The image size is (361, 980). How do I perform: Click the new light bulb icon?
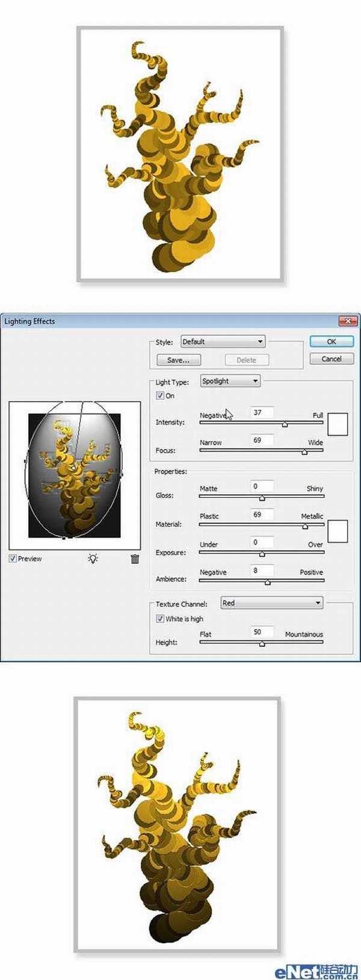[x=93, y=559]
